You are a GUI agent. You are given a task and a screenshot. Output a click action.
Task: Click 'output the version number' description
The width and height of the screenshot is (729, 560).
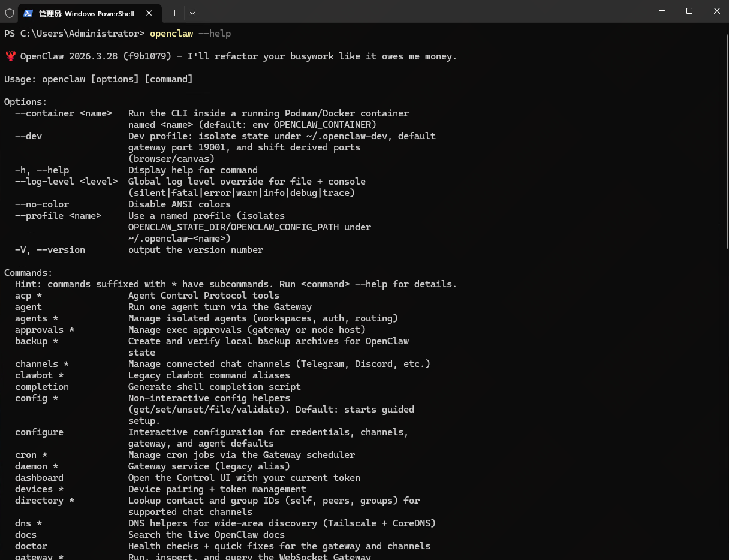(195, 250)
